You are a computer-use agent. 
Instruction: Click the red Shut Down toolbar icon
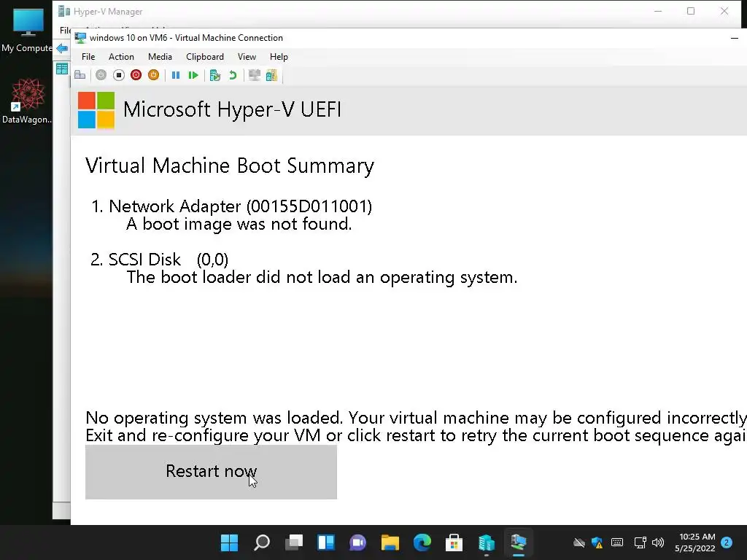pyautogui.click(x=136, y=75)
